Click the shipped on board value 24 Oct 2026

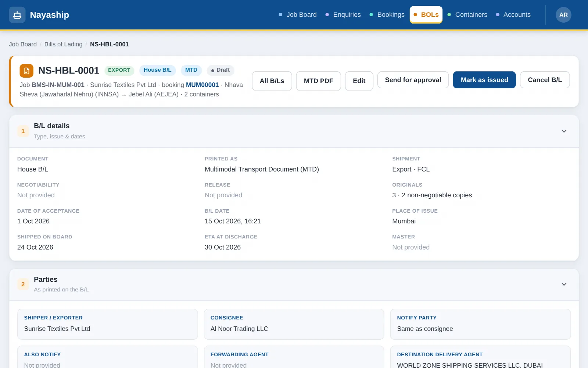pyautogui.click(x=35, y=247)
